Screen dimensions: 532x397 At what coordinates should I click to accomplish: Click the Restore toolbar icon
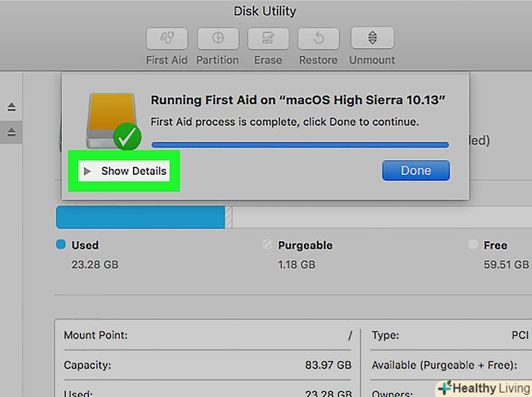click(x=319, y=39)
